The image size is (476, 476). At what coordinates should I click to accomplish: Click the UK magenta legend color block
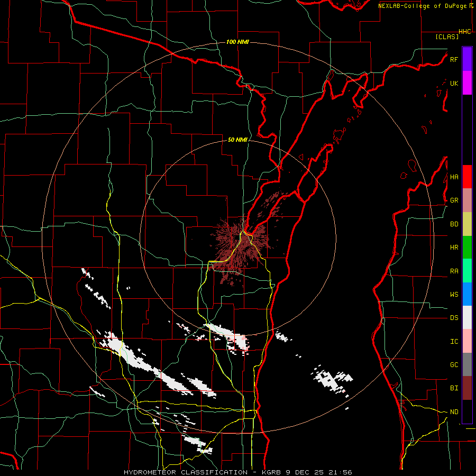(467, 83)
